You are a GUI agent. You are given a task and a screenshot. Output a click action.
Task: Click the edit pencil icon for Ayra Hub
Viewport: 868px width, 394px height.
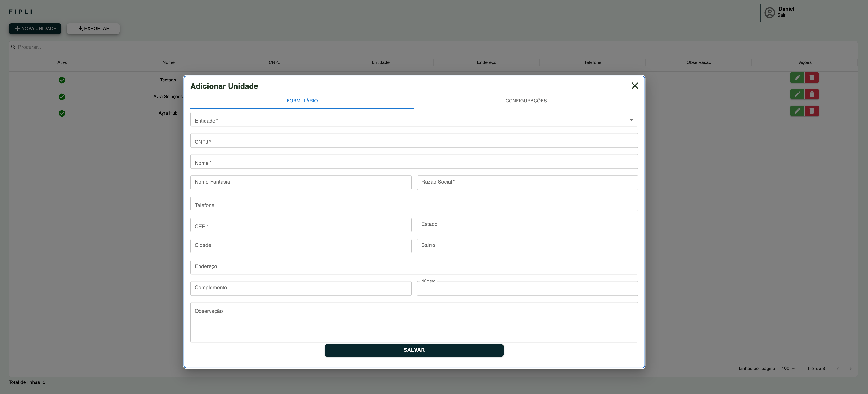pyautogui.click(x=797, y=111)
